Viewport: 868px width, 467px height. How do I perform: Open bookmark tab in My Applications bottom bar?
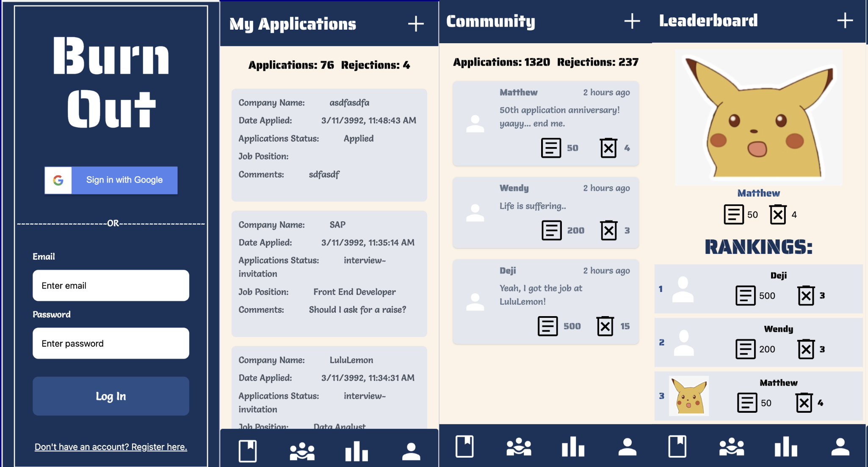point(248,451)
